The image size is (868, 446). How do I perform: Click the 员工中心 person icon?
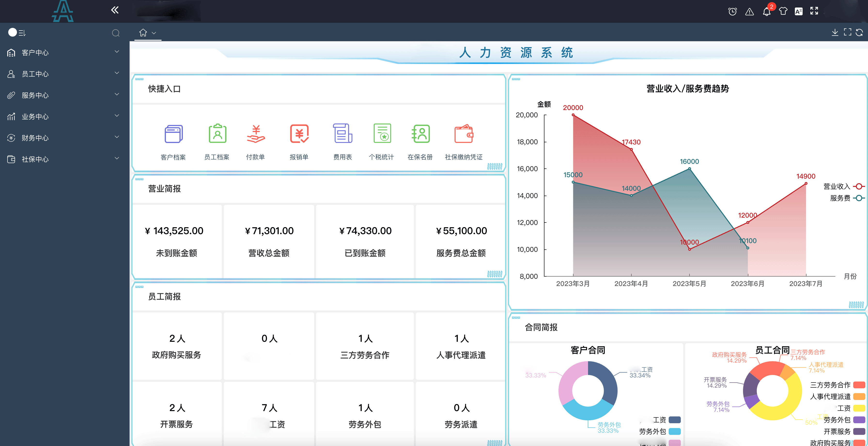[11, 74]
